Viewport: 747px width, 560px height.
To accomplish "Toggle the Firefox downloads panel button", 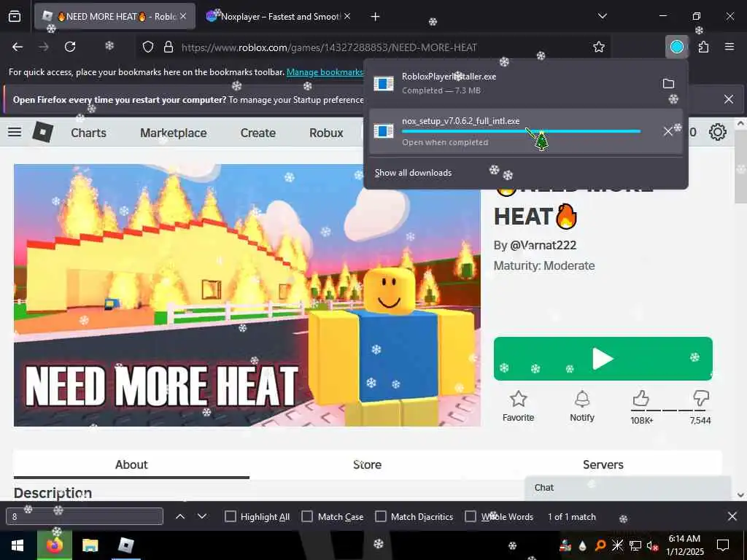I will click(677, 47).
